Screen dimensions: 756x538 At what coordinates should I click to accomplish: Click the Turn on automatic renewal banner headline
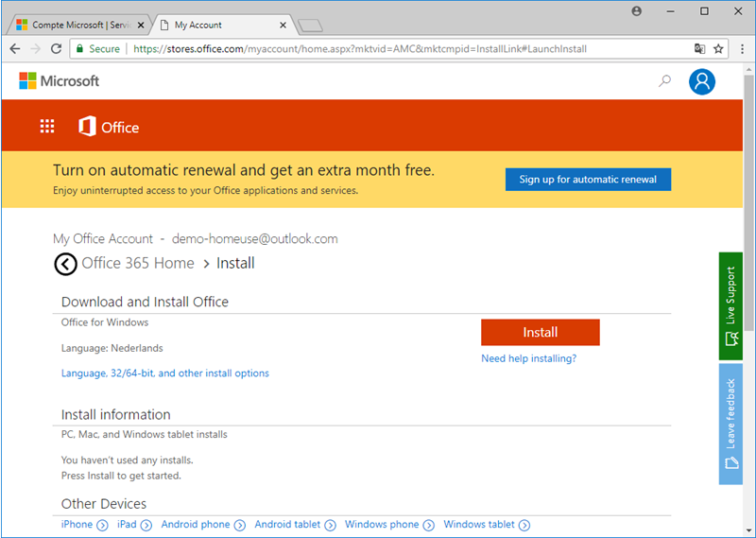coord(244,170)
